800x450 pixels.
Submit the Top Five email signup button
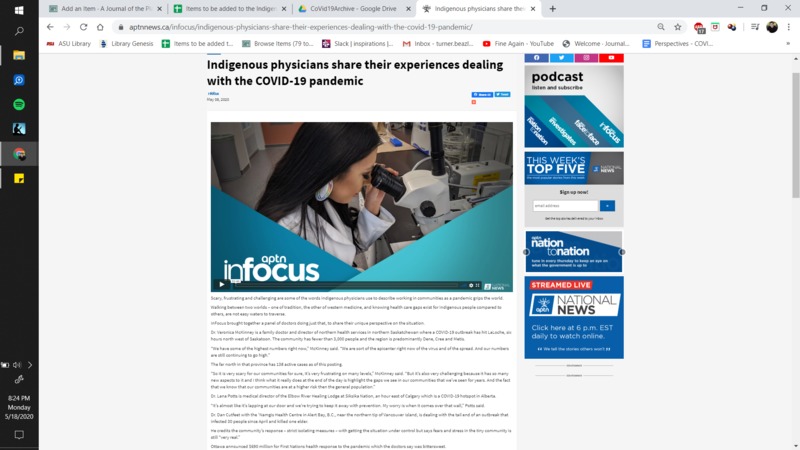(x=607, y=206)
